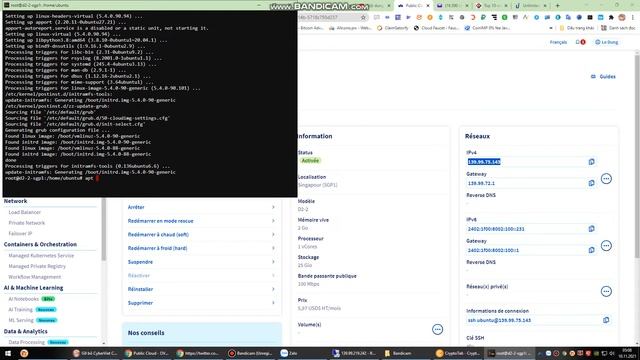Viewport: 640px width, 360px height.
Task: Expand Redémarrer à froid (hard)
Action: pos(201,248)
